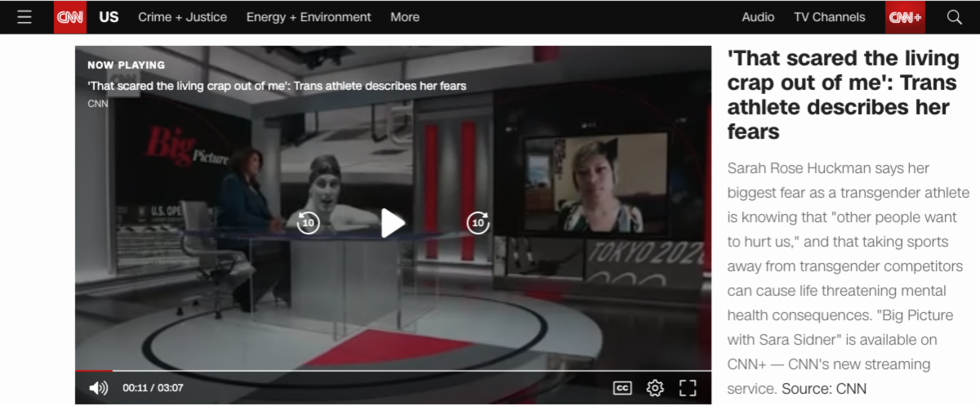
Task: Open the US section link
Action: [x=109, y=17]
